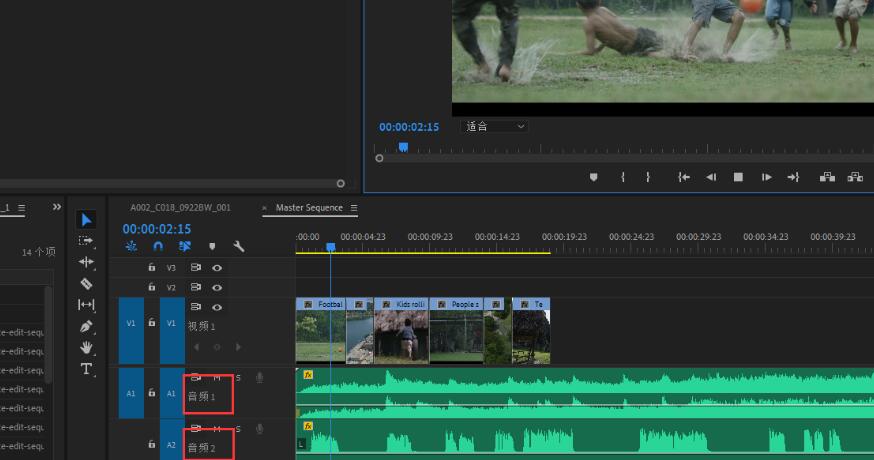The height and width of the screenshot is (460, 874).
Task: Toggle lock on V3 track
Action: tap(152, 268)
